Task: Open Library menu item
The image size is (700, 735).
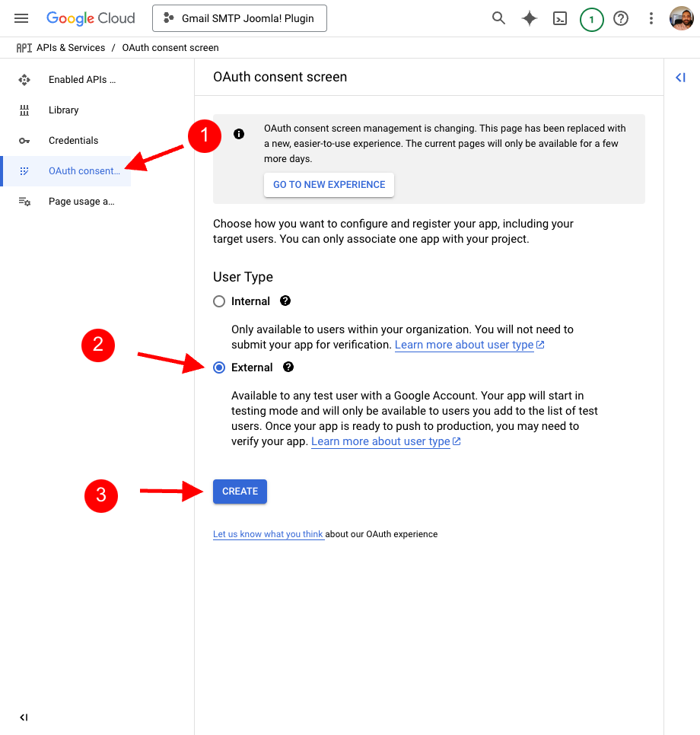Action: click(67, 110)
